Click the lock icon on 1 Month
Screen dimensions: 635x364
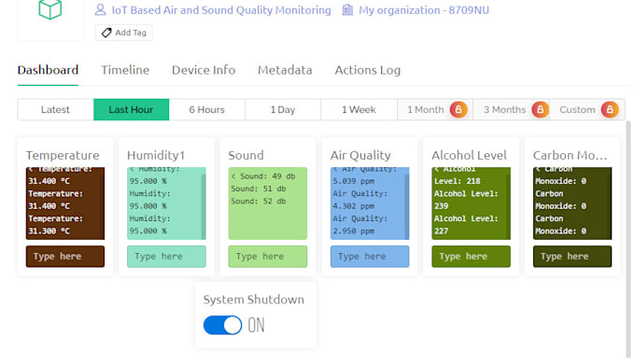pyautogui.click(x=459, y=109)
